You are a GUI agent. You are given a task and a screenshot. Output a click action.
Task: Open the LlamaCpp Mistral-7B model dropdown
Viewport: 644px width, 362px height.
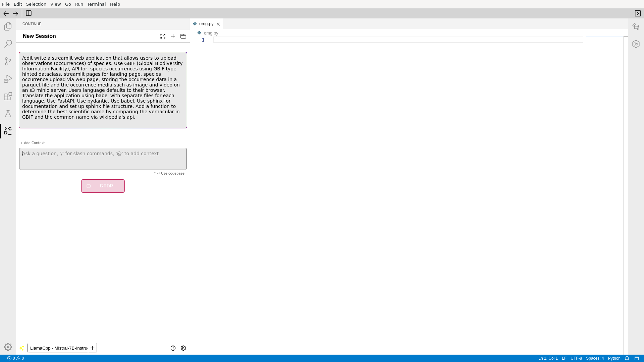[58, 348]
